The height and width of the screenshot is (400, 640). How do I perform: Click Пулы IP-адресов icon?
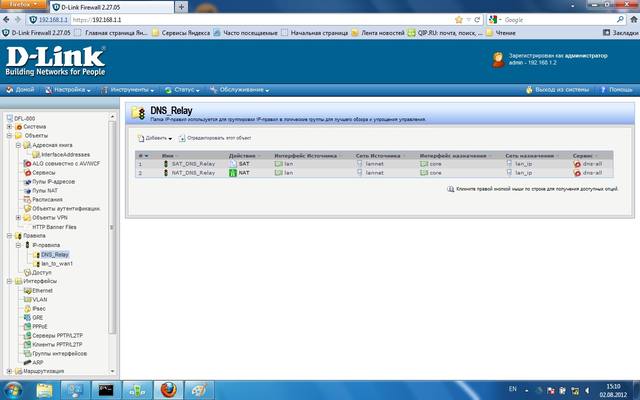(x=27, y=182)
